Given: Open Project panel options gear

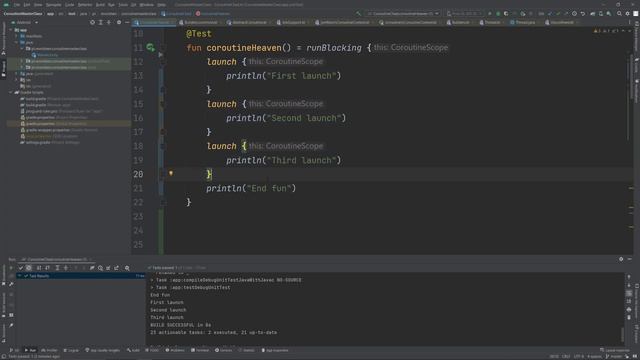Looking at the screenshot, I should pos(119,22).
